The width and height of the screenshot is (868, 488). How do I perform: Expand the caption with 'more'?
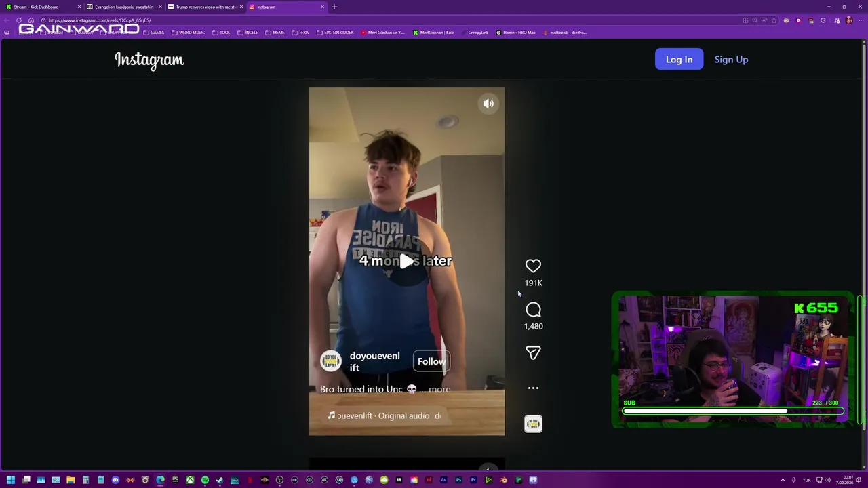click(x=439, y=389)
